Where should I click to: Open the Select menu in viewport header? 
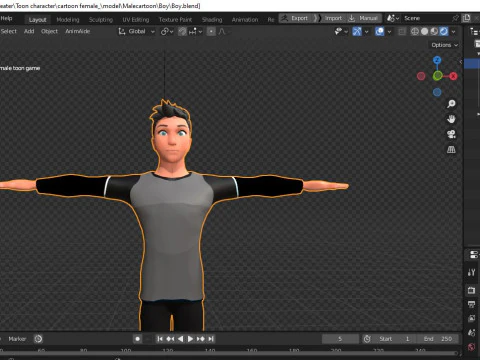[9, 31]
